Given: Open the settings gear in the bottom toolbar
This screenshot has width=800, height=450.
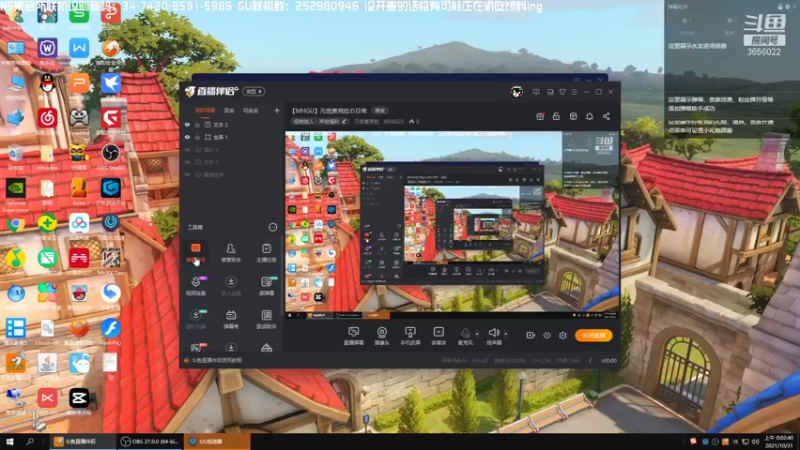Looking at the screenshot, I should pos(563,335).
